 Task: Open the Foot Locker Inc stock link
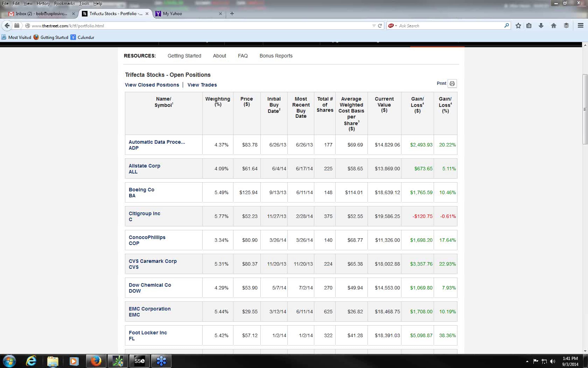pyautogui.click(x=148, y=333)
